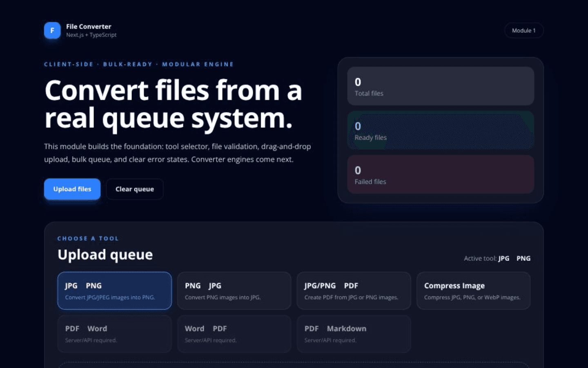Click the File Converter title text

[89, 27]
